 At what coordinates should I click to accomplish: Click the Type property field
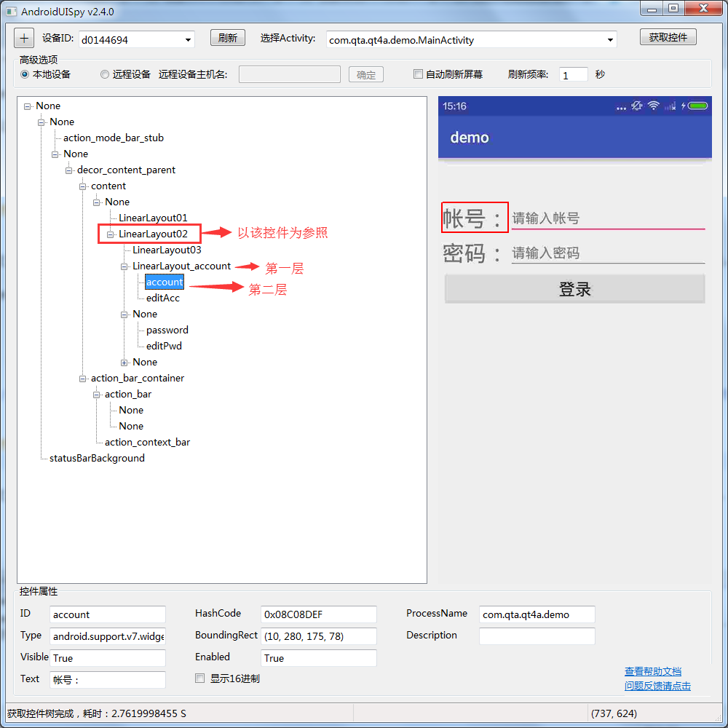107,636
